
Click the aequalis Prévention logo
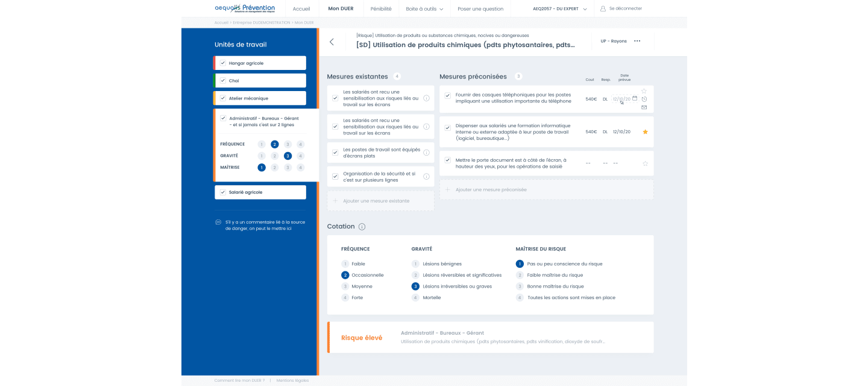pos(245,8)
